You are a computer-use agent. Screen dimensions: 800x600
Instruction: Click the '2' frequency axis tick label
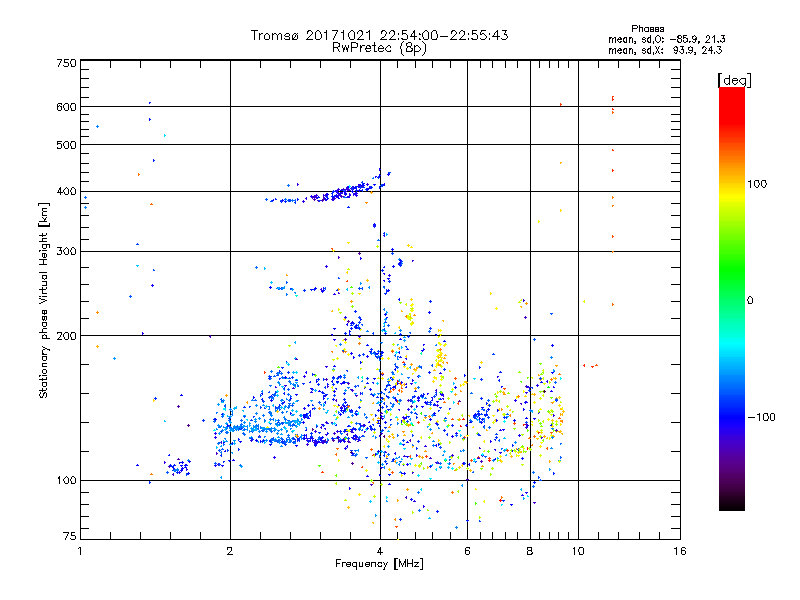[x=230, y=551]
